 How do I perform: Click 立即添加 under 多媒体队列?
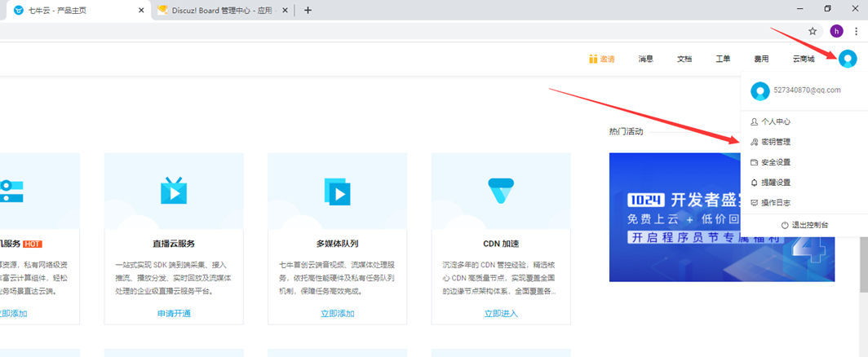[338, 314]
